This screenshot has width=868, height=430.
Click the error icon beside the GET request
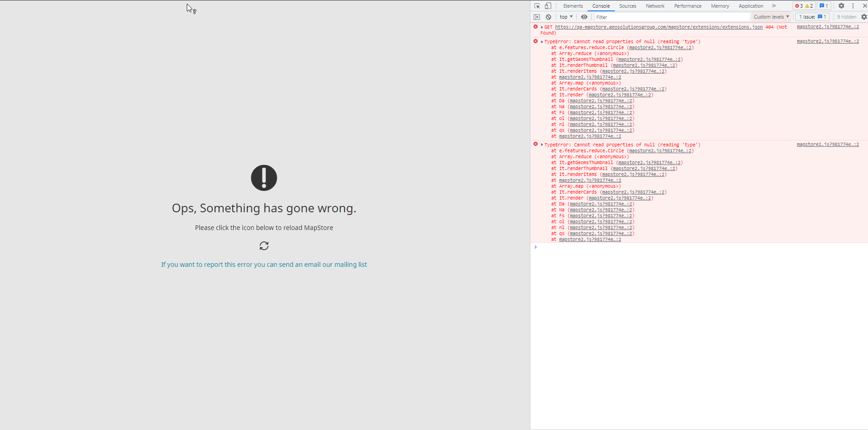[536, 27]
